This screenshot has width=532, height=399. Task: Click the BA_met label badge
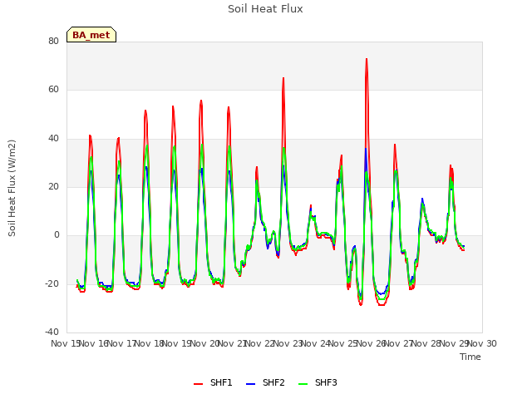pos(91,35)
